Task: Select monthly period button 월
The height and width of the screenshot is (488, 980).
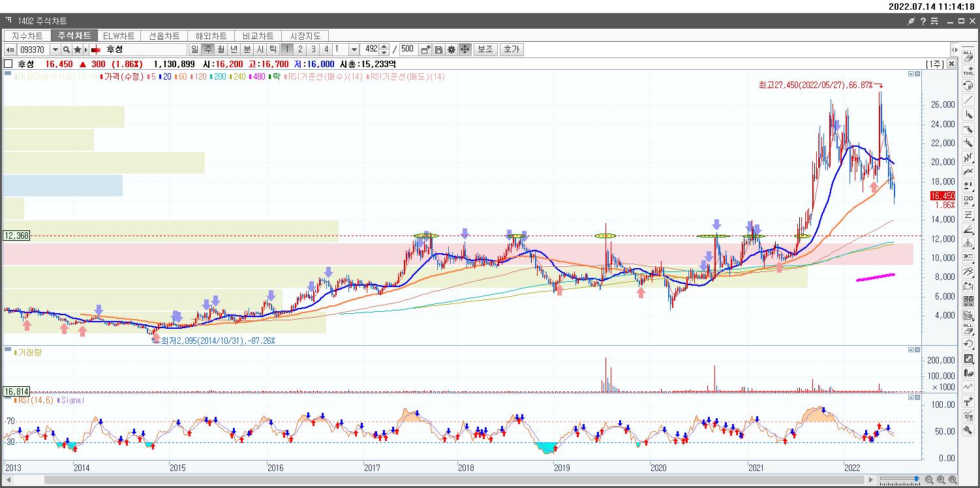Action: (x=221, y=49)
